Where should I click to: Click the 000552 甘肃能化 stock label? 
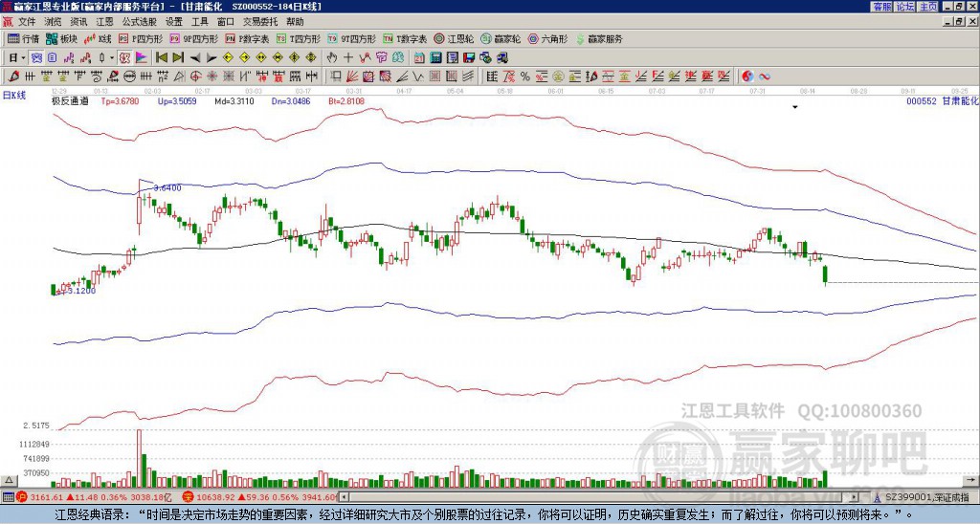[943, 100]
